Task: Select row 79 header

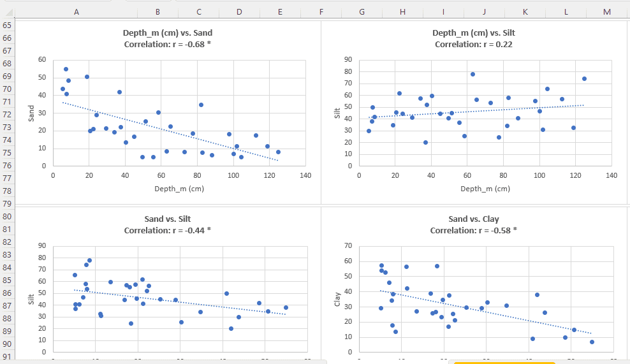Action: (x=8, y=204)
